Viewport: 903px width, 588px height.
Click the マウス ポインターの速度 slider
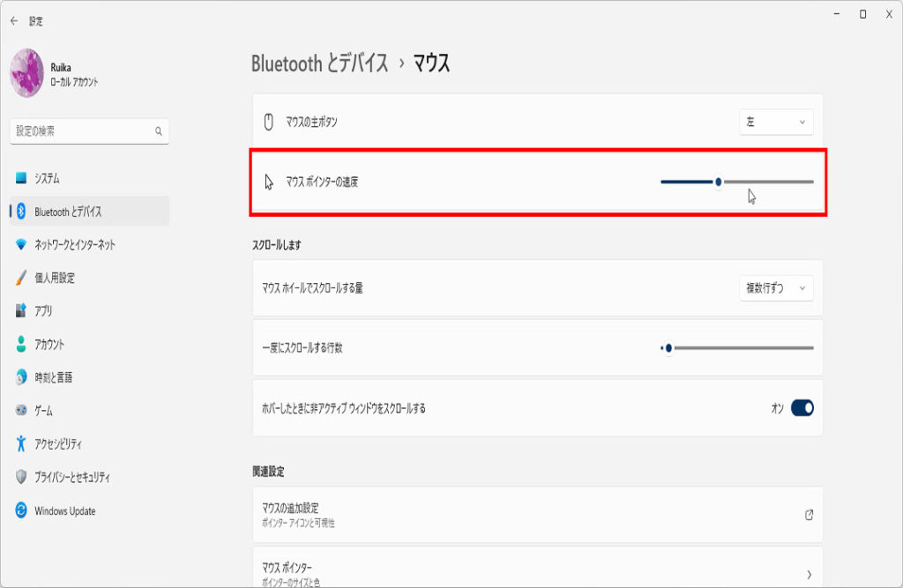pos(719,182)
